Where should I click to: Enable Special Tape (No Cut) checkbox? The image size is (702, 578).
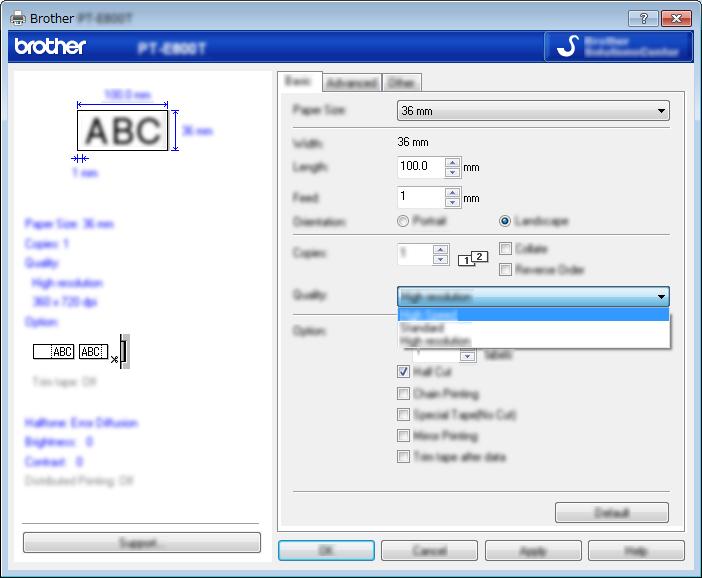click(x=403, y=415)
